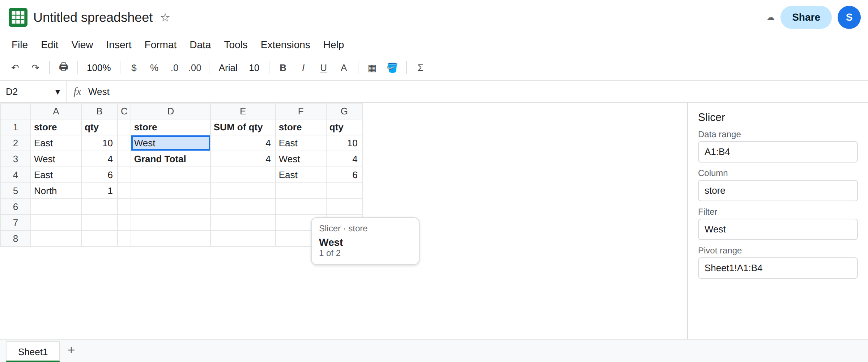This screenshot has width=868, height=362.
Task: Open the account avatar S
Action: (849, 17)
